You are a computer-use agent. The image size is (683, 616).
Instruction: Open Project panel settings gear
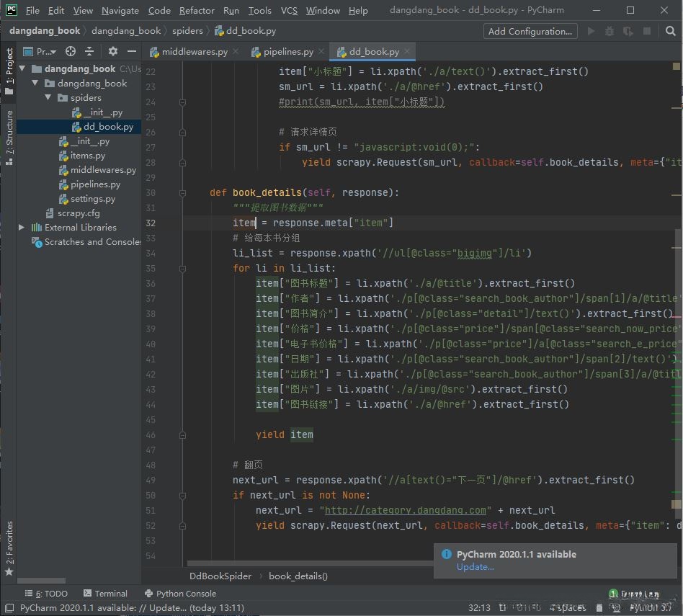(x=112, y=51)
